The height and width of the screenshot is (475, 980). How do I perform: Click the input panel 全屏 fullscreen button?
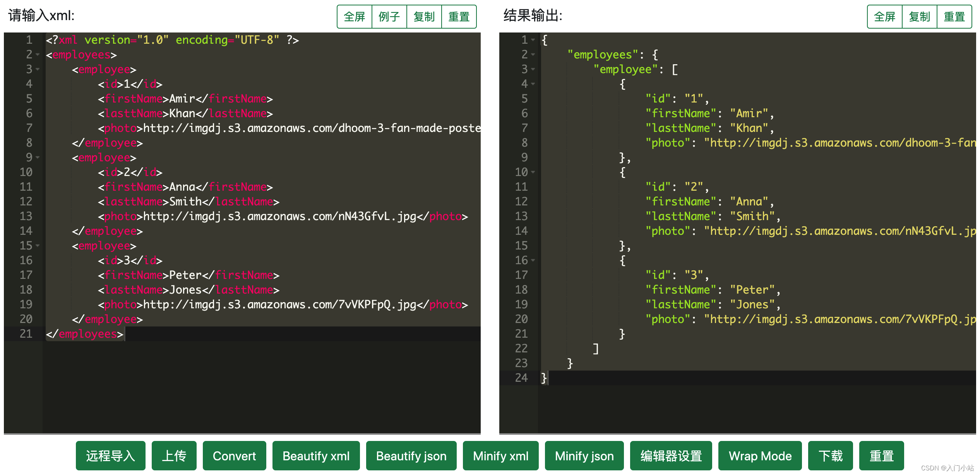click(355, 17)
